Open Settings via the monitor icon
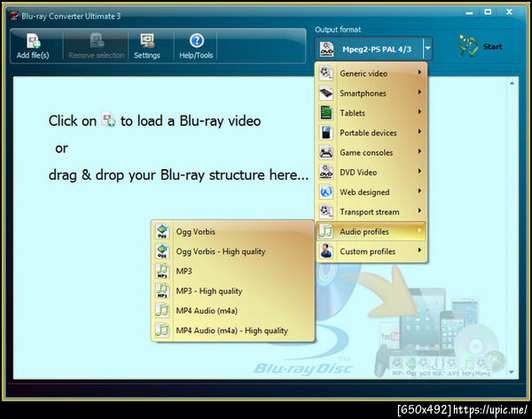The image size is (532, 419). (x=147, y=41)
